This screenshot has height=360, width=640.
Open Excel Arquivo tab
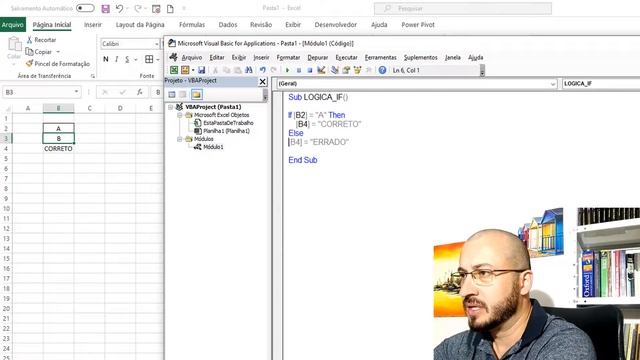[x=13, y=24]
